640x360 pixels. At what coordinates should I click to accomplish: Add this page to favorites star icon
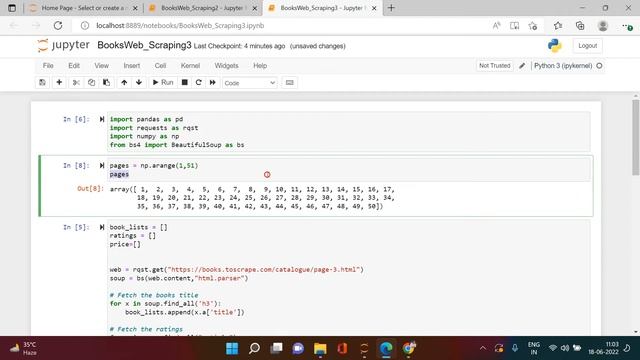[x=533, y=26]
